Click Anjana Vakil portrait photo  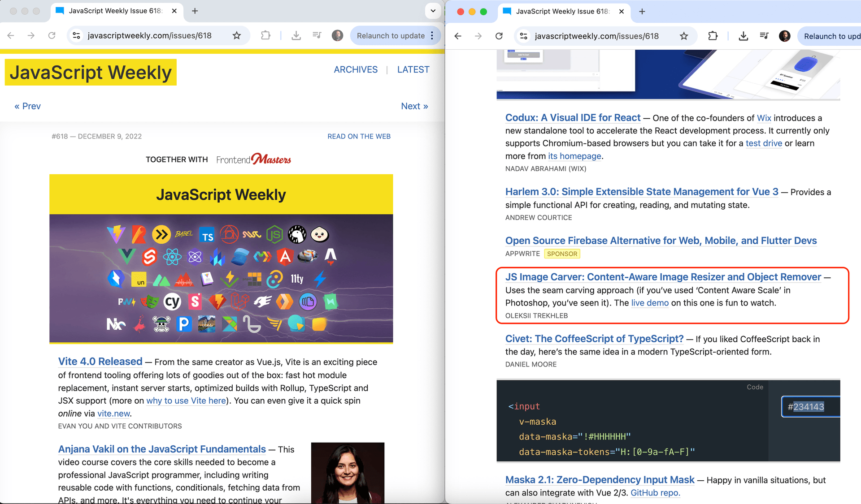pos(348,473)
